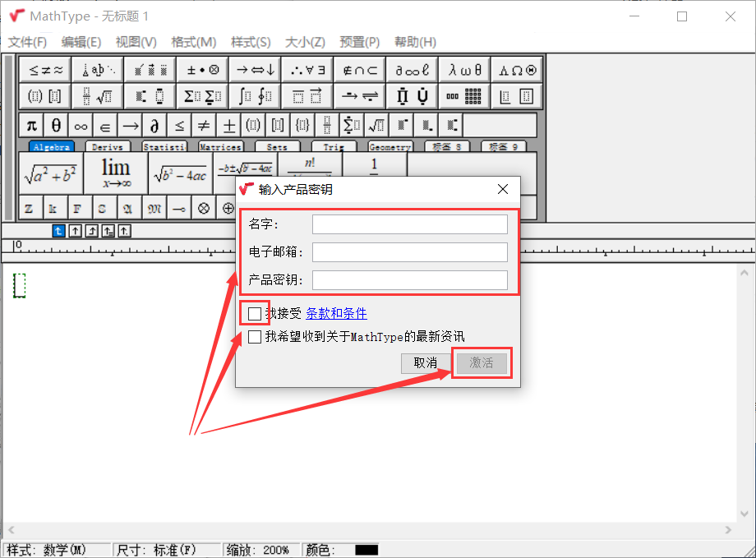Select the left-aligned tab stop button
The width and height of the screenshot is (756, 558).
coord(58,231)
